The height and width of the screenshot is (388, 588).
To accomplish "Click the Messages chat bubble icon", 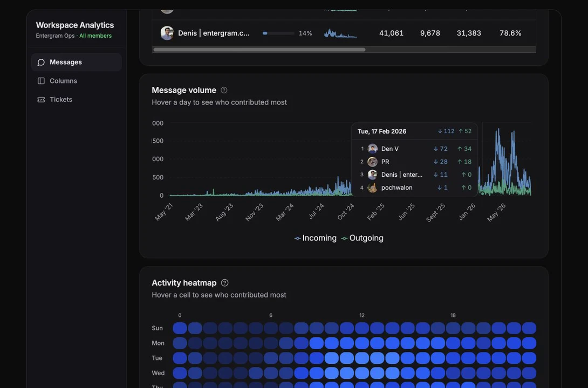I will pyautogui.click(x=41, y=62).
